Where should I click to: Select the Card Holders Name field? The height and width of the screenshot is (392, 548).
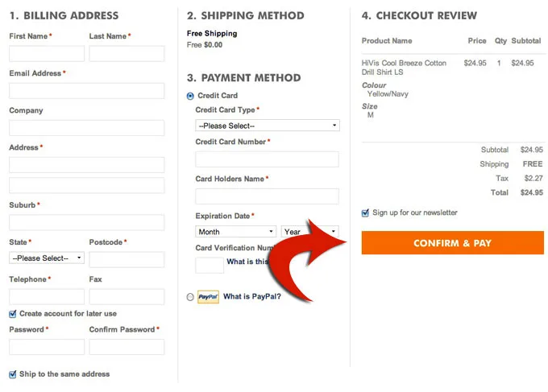click(267, 196)
